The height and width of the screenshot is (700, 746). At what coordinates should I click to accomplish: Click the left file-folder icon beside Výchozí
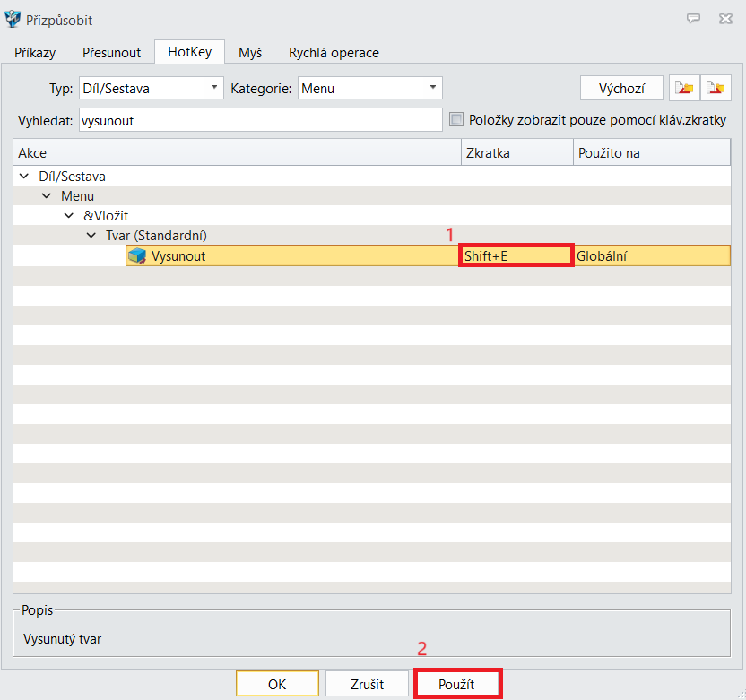click(684, 88)
